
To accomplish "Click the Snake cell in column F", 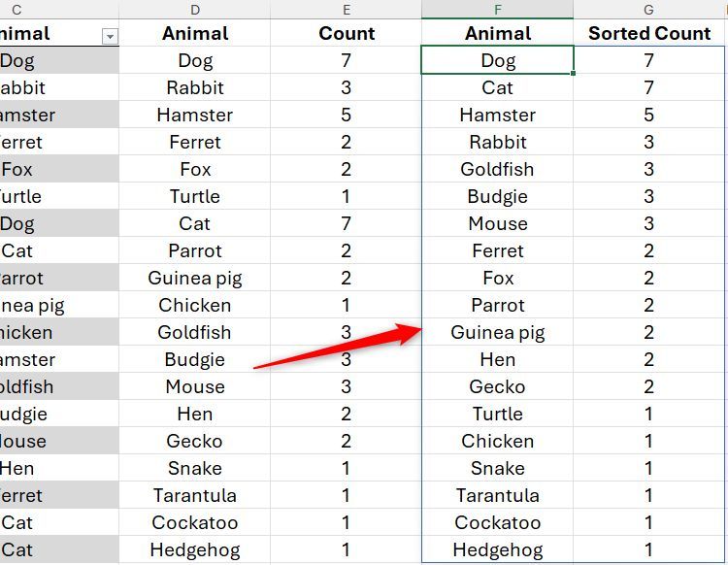I will tap(498, 468).
